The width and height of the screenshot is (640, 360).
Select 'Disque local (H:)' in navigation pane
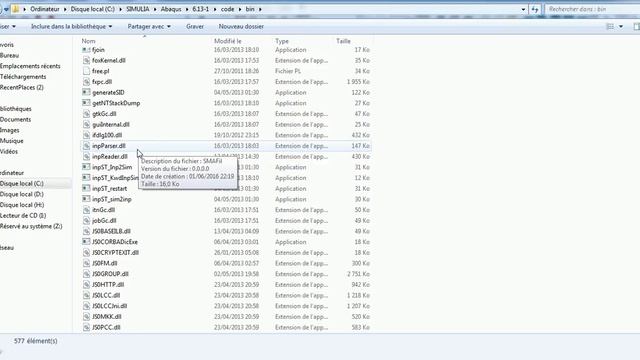(x=22, y=205)
